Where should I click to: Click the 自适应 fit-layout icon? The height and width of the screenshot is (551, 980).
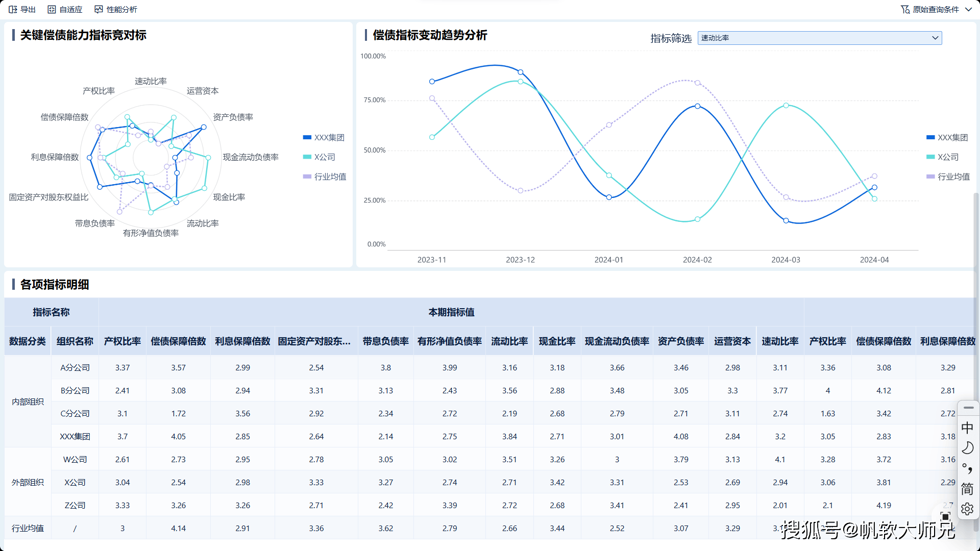[x=52, y=9]
